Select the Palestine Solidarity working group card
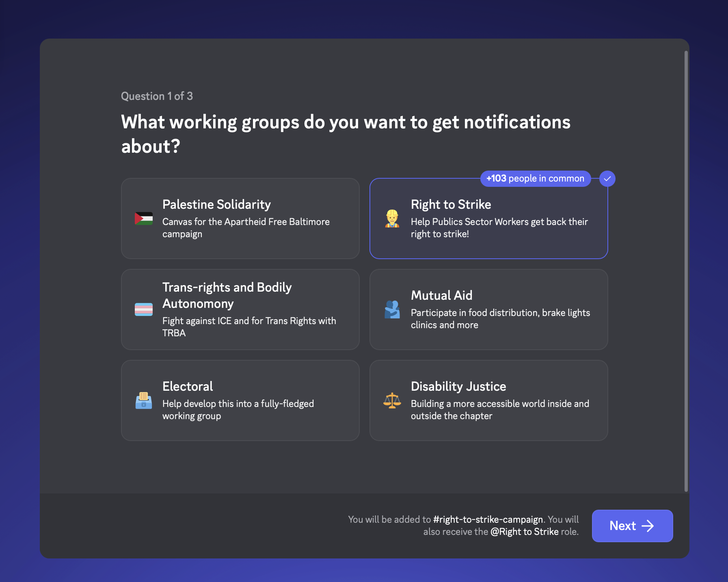 240,219
